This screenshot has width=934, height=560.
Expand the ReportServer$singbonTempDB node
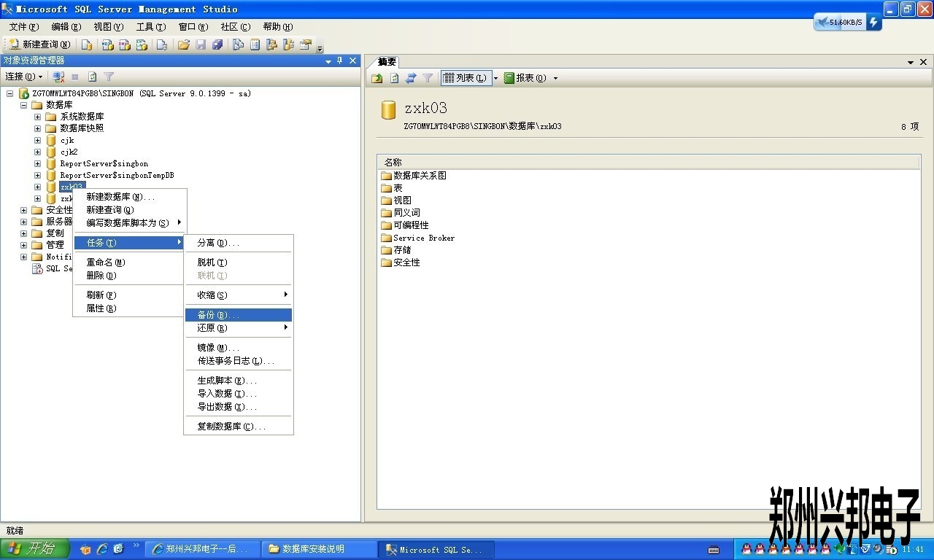tap(37, 175)
